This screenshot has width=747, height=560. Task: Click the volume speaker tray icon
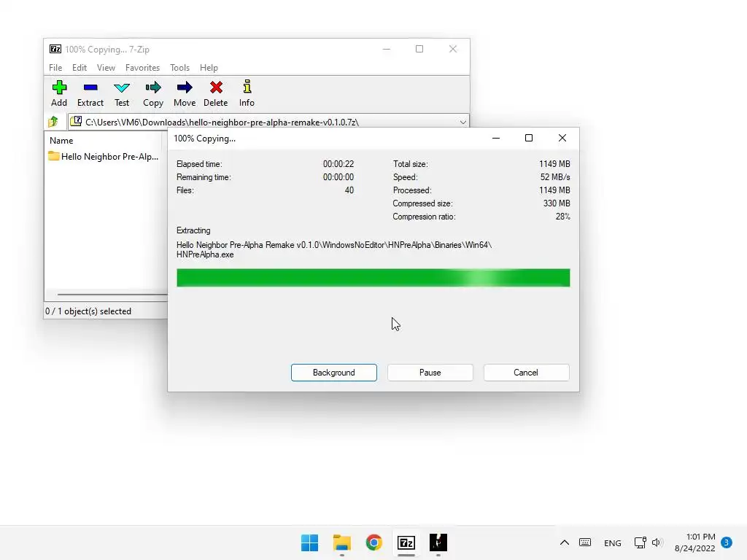click(657, 542)
